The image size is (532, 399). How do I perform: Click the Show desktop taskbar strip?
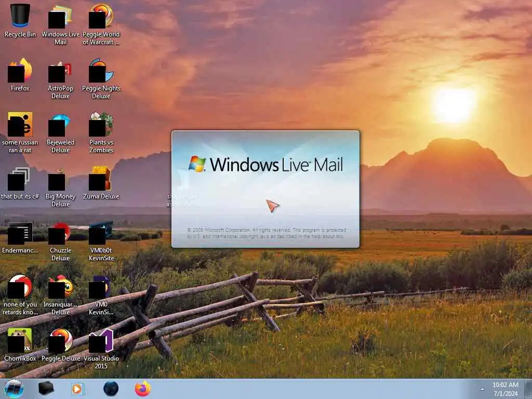click(529, 389)
